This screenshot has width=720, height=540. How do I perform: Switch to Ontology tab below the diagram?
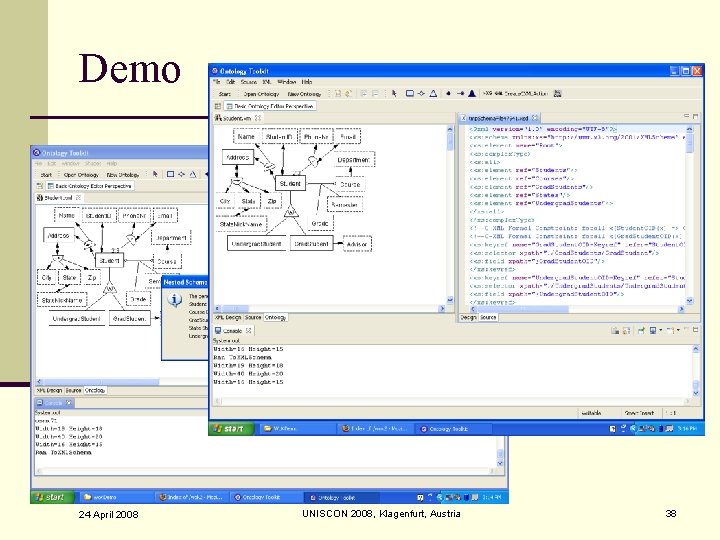point(275,317)
